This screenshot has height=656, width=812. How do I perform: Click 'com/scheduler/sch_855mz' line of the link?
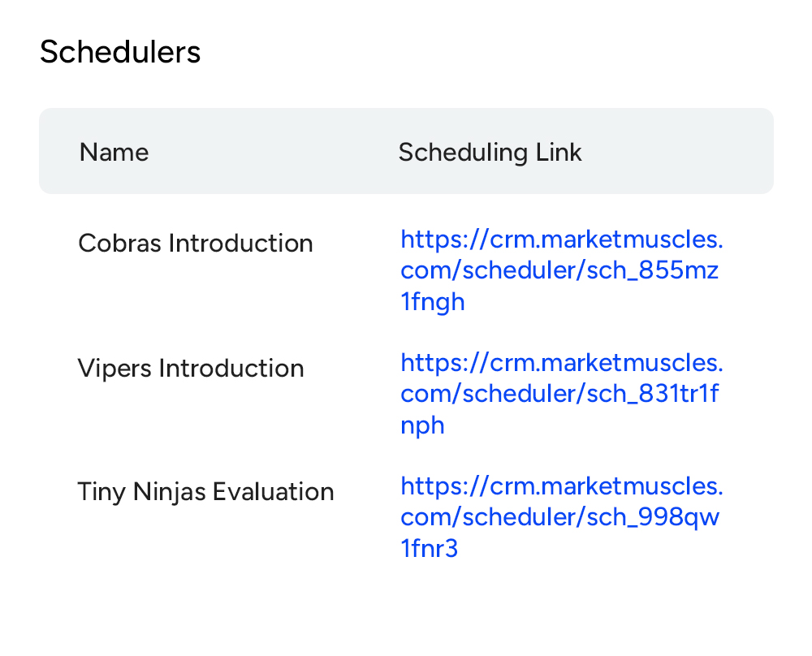coord(559,271)
